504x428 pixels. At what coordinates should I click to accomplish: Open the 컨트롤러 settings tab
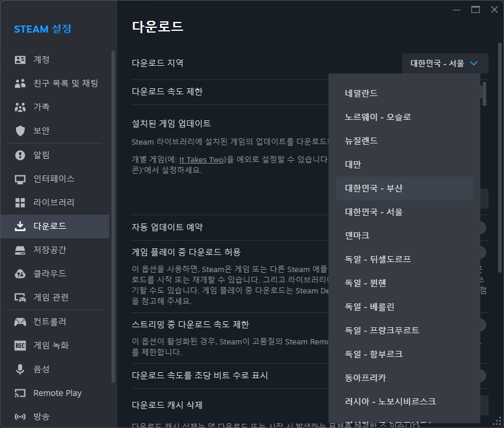[x=55, y=322]
